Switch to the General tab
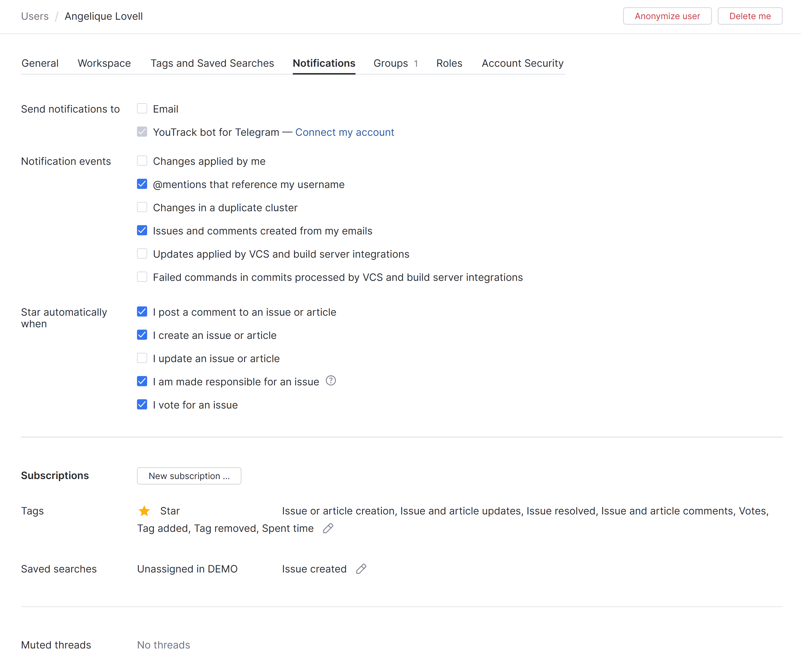This screenshot has height=672, width=801. pos(40,63)
